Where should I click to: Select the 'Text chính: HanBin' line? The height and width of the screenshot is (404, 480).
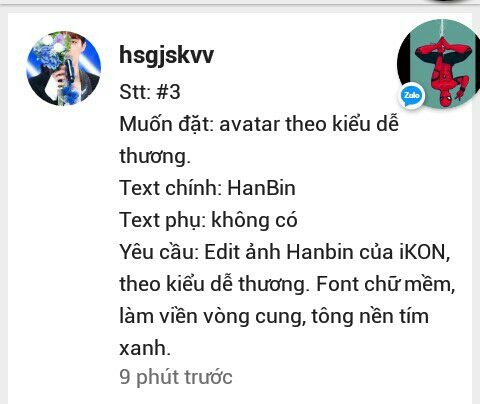207,188
